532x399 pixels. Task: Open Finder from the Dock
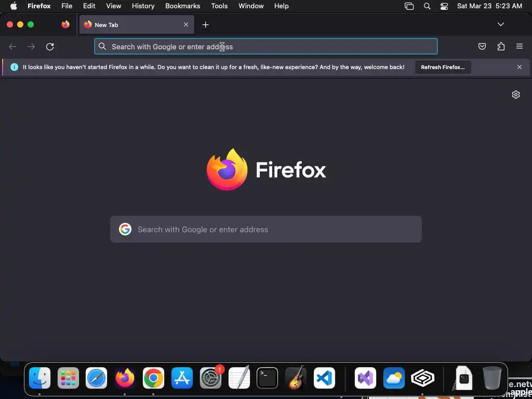tap(39, 378)
